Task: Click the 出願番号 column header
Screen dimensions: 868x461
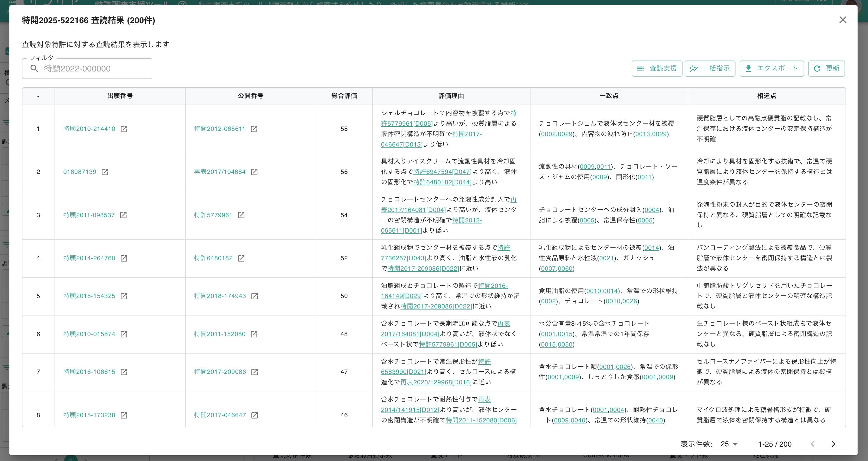Action: 120,96
